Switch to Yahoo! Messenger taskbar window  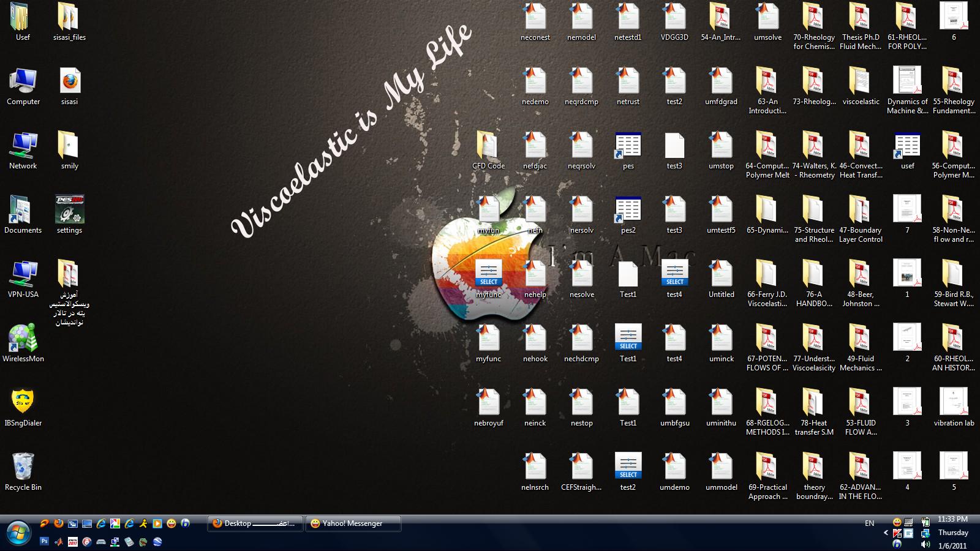(x=353, y=523)
